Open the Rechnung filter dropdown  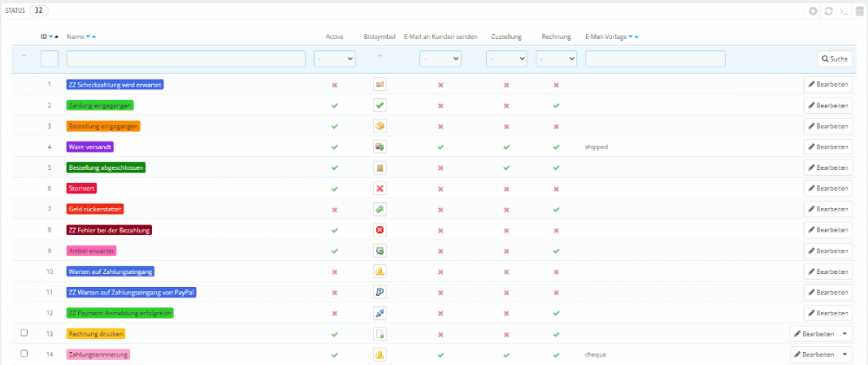click(556, 59)
